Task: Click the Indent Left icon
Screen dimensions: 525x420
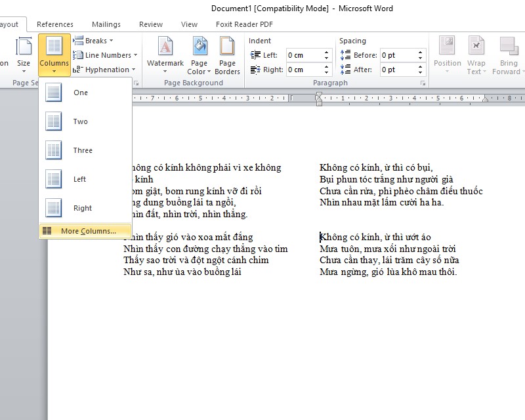Action: (255, 55)
